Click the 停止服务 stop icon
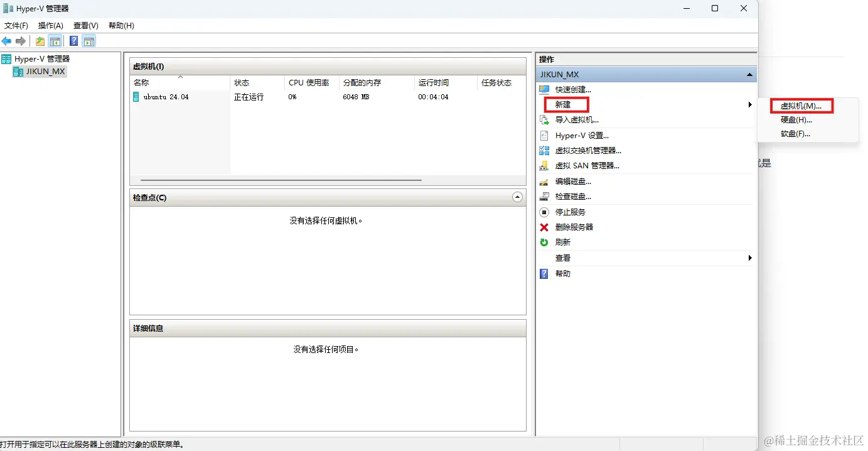Viewport: 868px width, 451px height. click(544, 212)
